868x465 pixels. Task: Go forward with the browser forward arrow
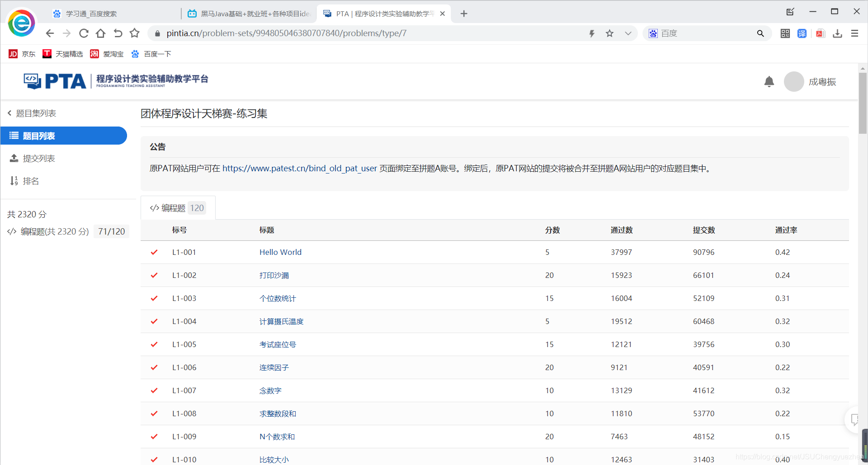[67, 33]
